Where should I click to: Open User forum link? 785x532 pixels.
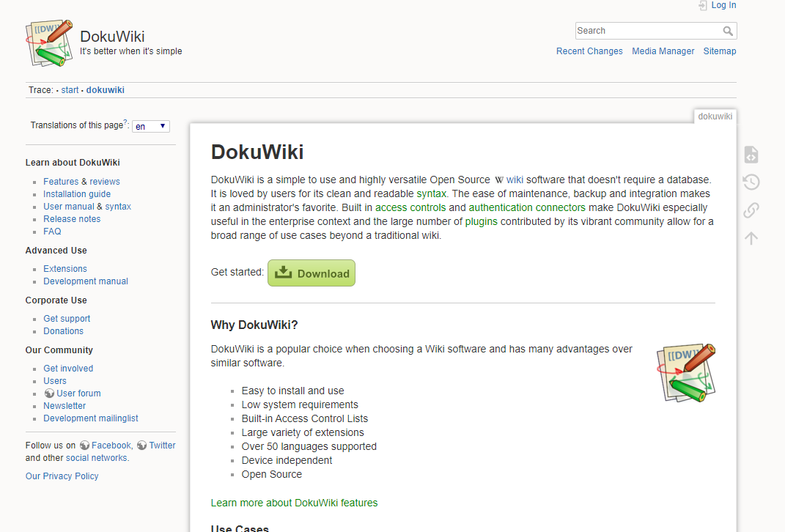pyautogui.click(x=78, y=394)
